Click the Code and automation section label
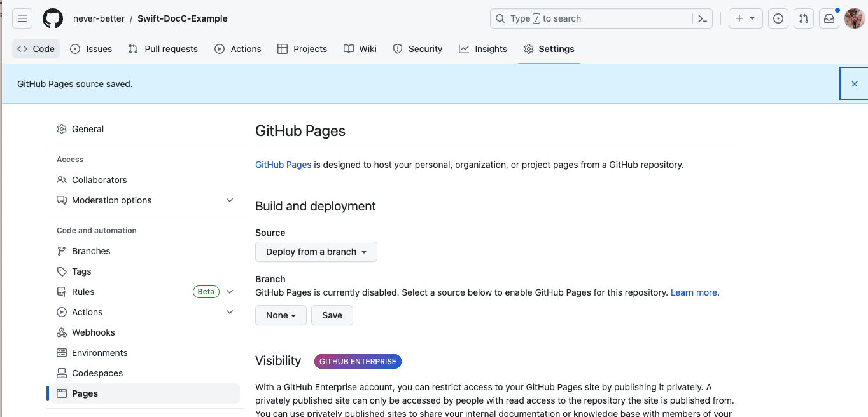This screenshot has height=417, width=868. 97,231
